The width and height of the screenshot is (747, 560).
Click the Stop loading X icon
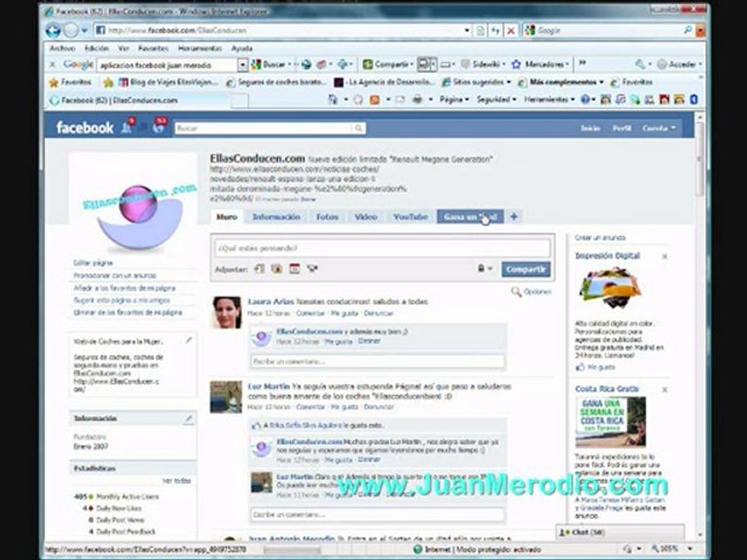510,30
